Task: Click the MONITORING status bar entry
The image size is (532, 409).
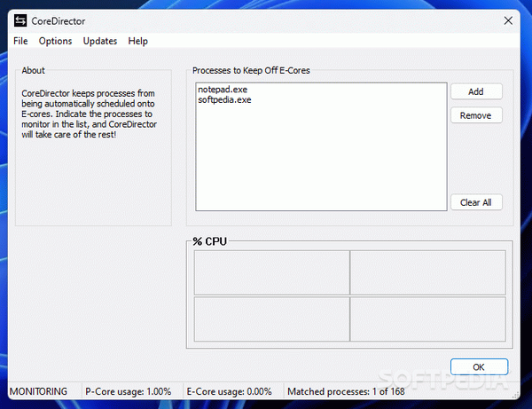Action: (x=38, y=391)
